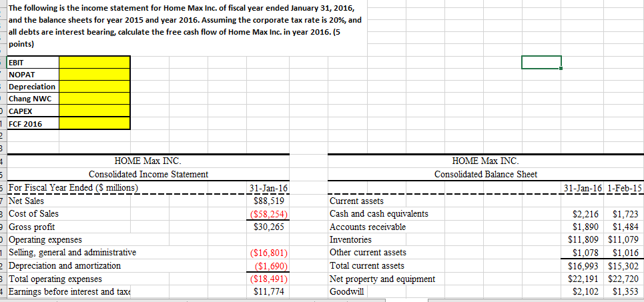Viewport: 644px width, 302px height.
Task: Click 2016 goodwill value $2,102
Action: click(586, 292)
